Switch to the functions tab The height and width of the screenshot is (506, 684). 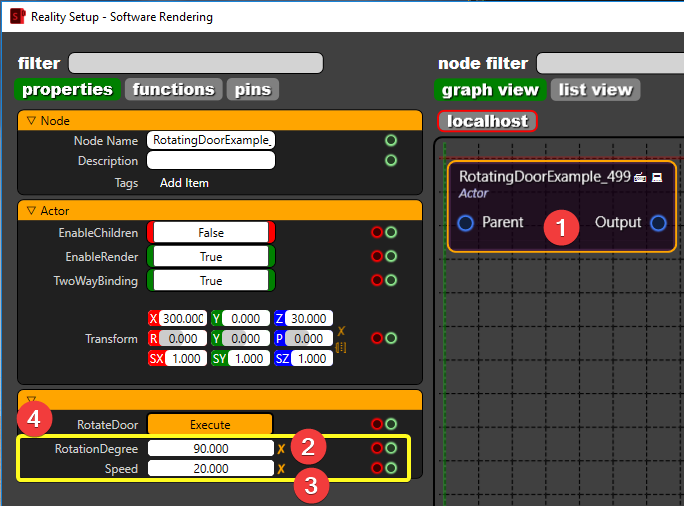coord(174,89)
